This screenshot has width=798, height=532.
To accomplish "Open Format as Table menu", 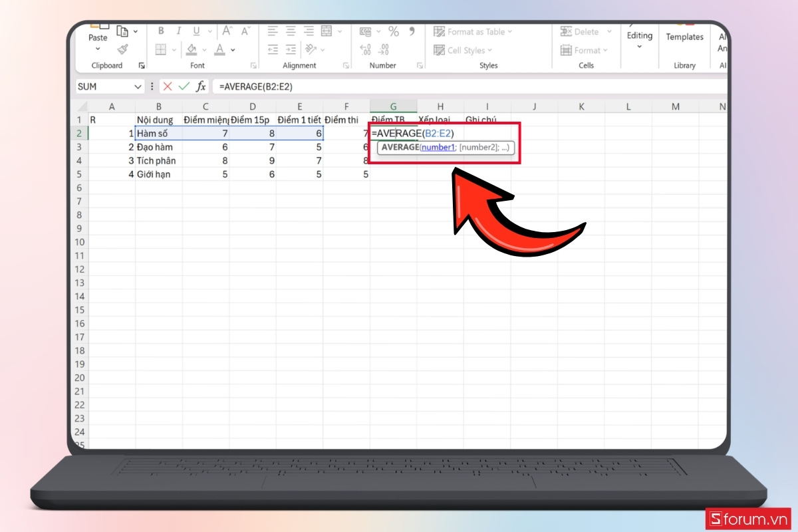I will pyautogui.click(x=473, y=31).
